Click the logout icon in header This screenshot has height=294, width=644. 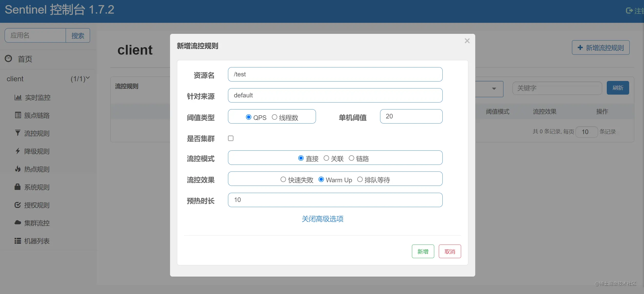point(629,11)
